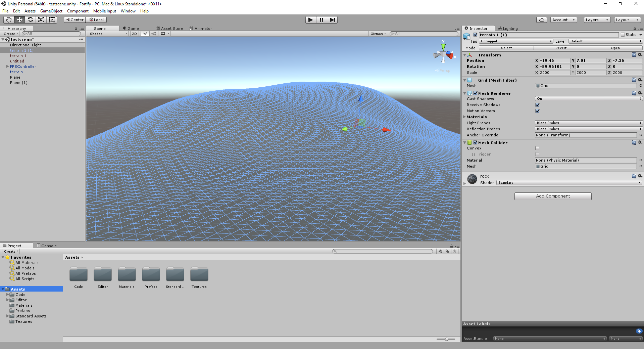Toggle terrain 1 (1) active checkbox
The image size is (644, 349).
point(475,35)
